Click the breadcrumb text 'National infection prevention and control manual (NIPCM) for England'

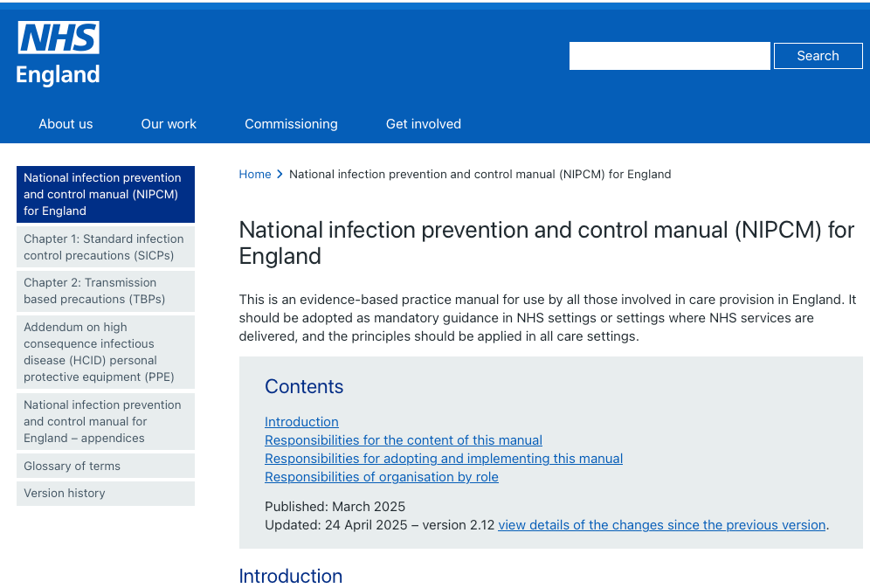(480, 174)
